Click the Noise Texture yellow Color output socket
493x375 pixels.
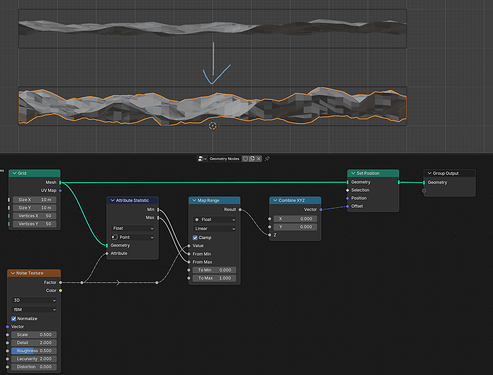[x=60, y=290]
